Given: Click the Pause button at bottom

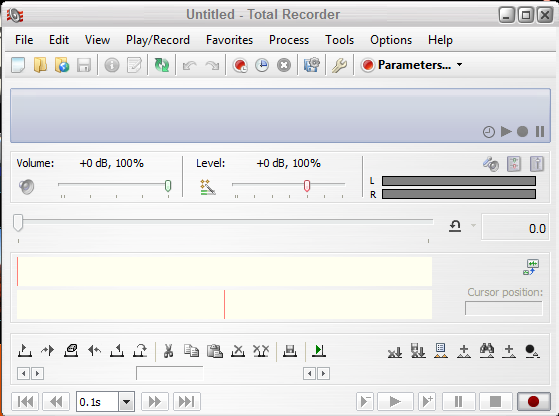Looking at the screenshot, I should tap(458, 402).
